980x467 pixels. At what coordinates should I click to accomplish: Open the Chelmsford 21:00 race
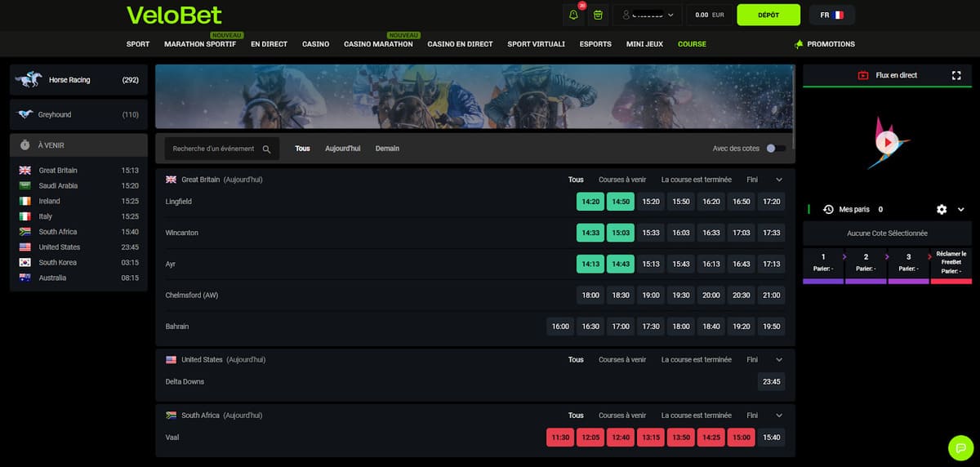(x=771, y=295)
